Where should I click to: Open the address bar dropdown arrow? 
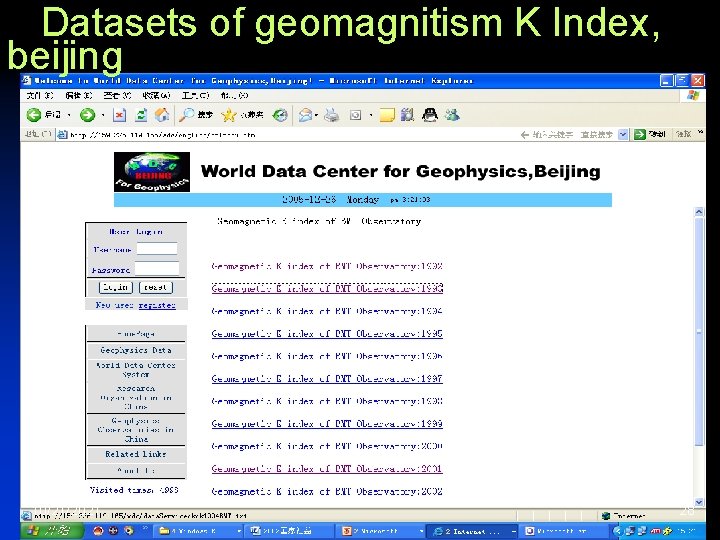click(x=623, y=135)
